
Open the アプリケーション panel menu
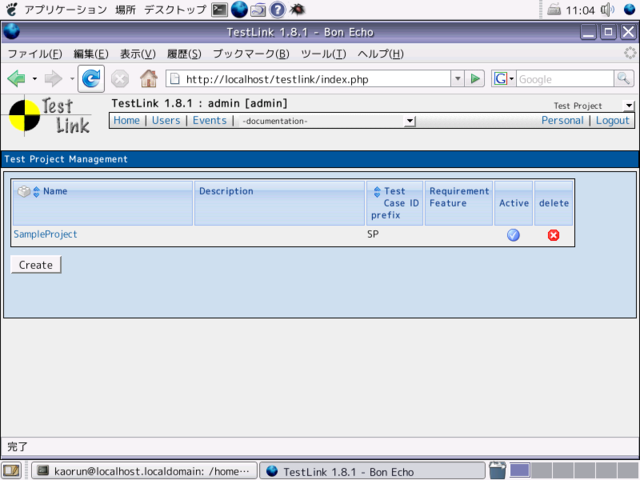[65, 9]
